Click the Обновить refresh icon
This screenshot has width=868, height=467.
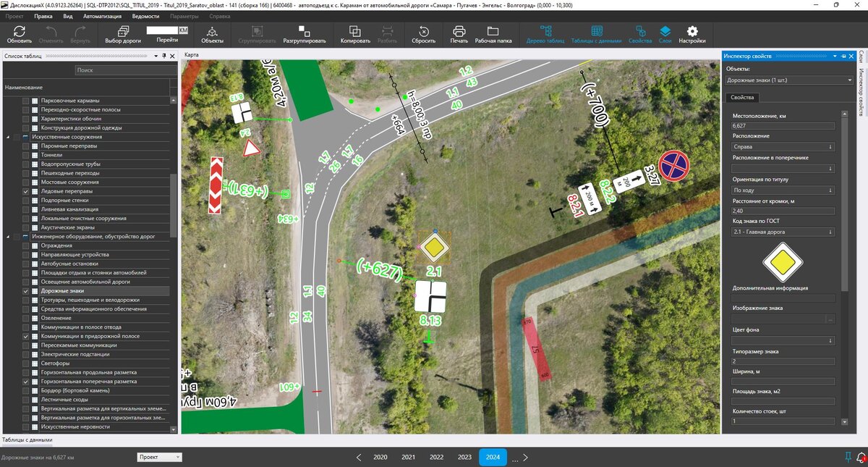[19, 31]
